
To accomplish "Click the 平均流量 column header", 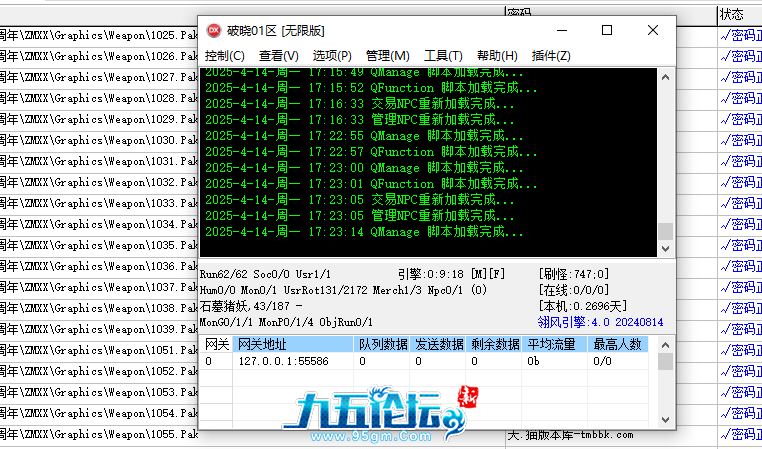I will 555,344.
